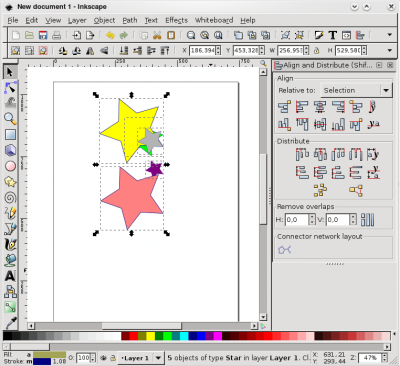Close the Align and Distribute panel

coord(390,65)
